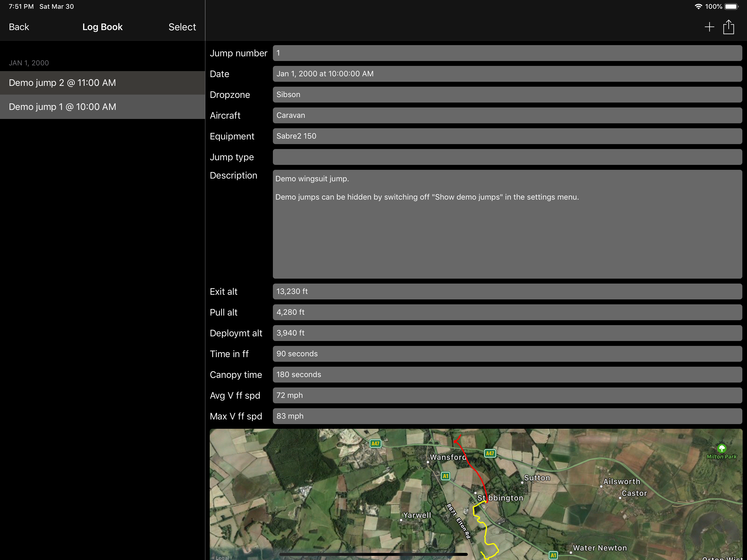Tap the Milton Park tree marker on map

click(x=722, y=448)
